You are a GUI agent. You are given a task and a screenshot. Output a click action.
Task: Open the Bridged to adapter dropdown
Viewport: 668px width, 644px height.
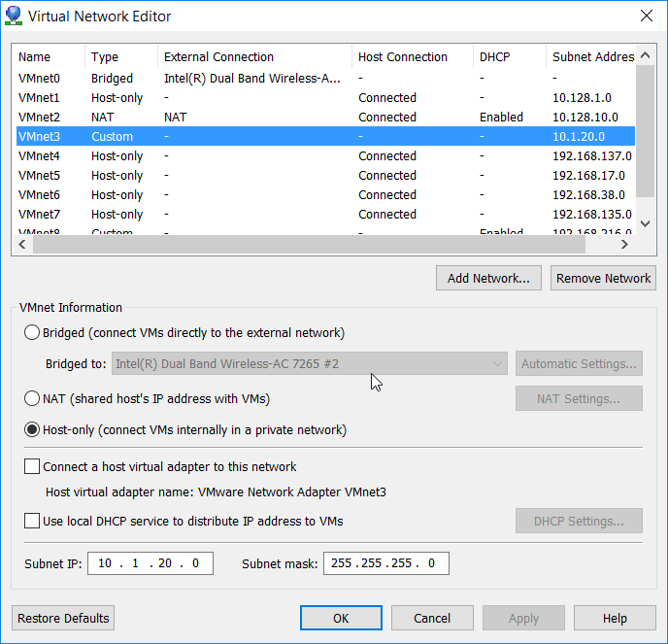310,364
